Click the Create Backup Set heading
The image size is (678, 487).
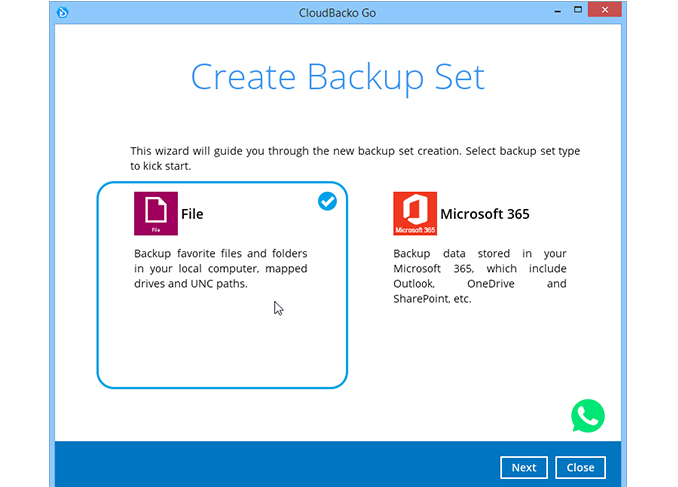338,78
